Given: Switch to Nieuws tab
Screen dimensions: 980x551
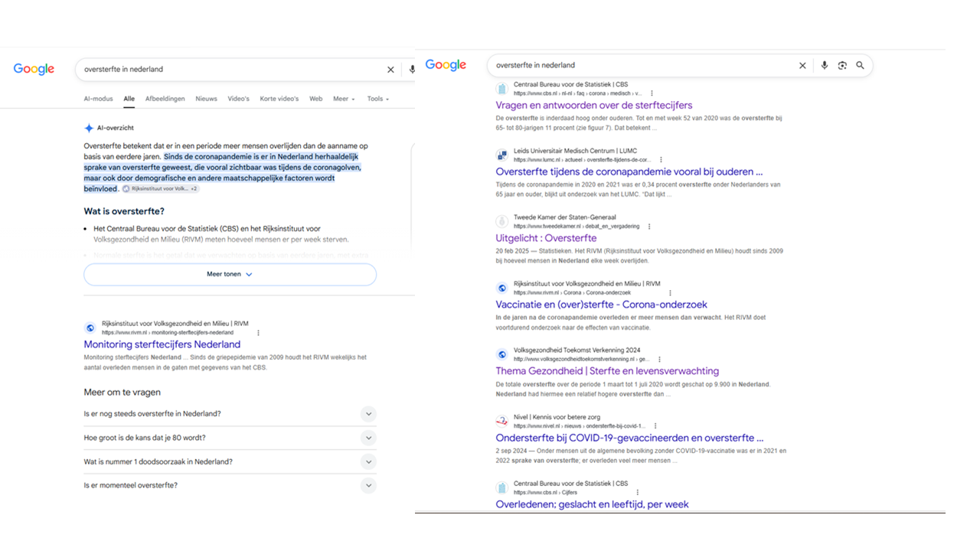Looking at the screenshot, I should pos(206,99).
